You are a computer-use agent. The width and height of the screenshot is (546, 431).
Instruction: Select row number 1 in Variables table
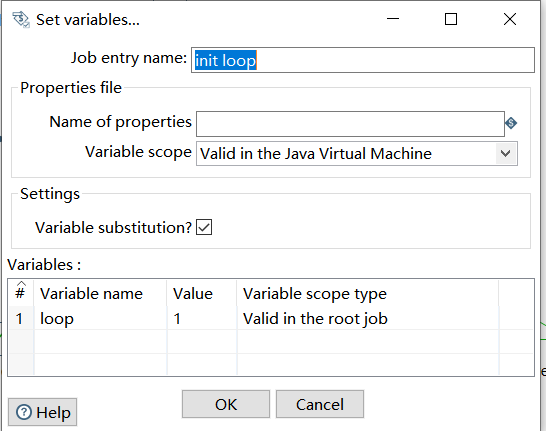coord(21,319)
